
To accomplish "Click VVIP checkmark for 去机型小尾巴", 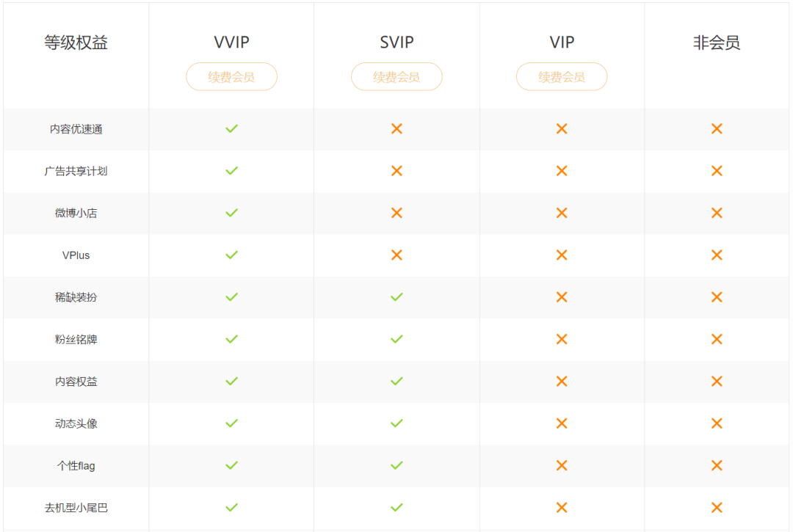I will (231, 507).
